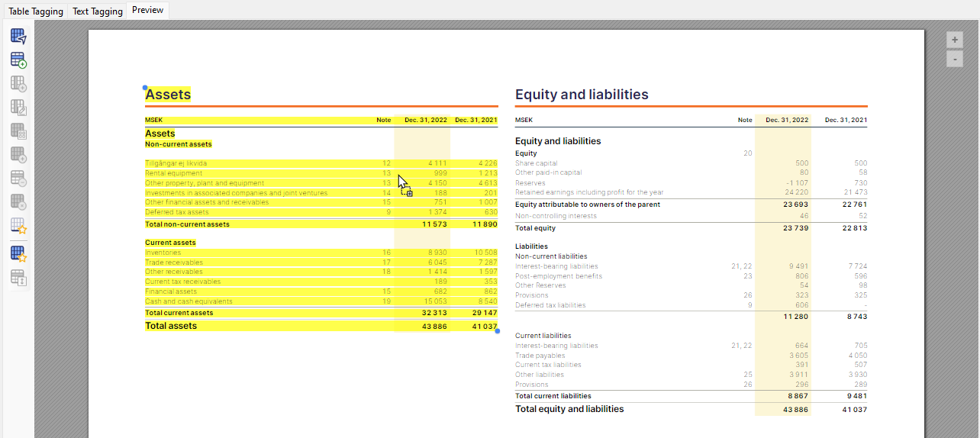Image resolution: width=980 pixels, height=438 pixels.
Task: Zoom in with the plus button
Action: click(x=954, y=40)
